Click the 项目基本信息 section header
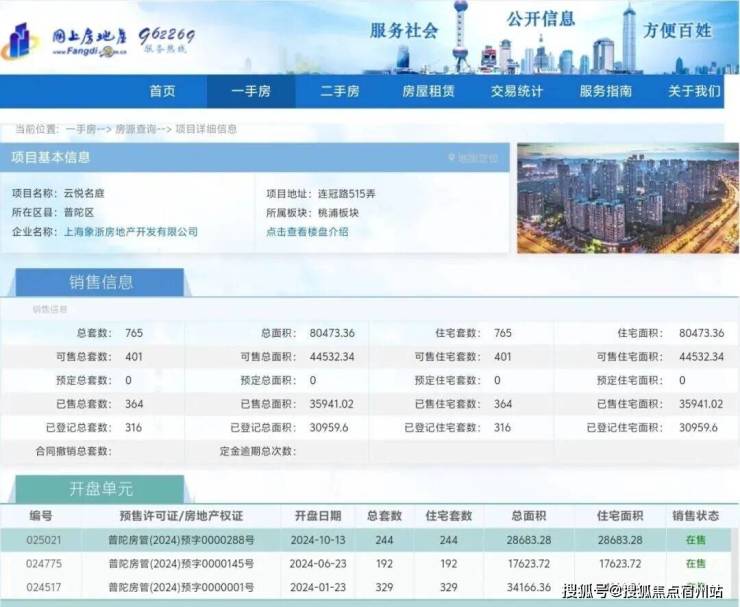Viewport: 740px width, 607px height. 255,158
